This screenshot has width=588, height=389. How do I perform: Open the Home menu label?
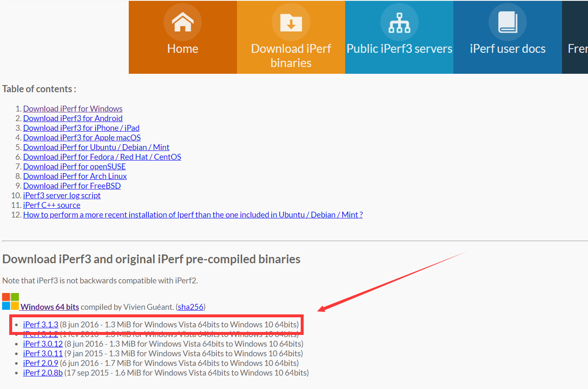pos(182,49)
